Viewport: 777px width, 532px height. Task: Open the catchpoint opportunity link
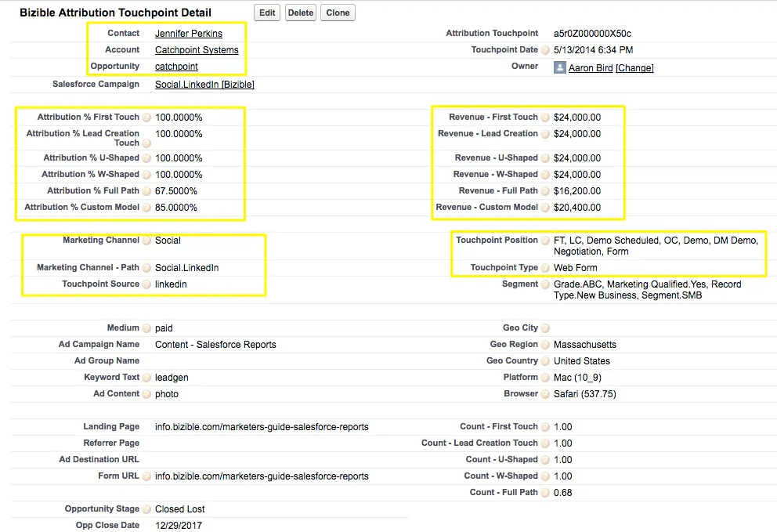[x=176, y=67]
